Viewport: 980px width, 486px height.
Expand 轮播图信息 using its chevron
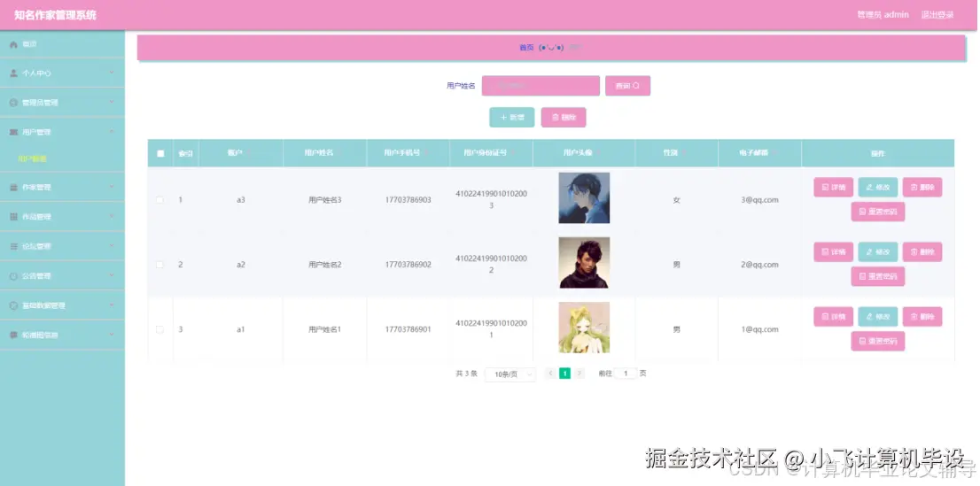click(x=112, y=335)
